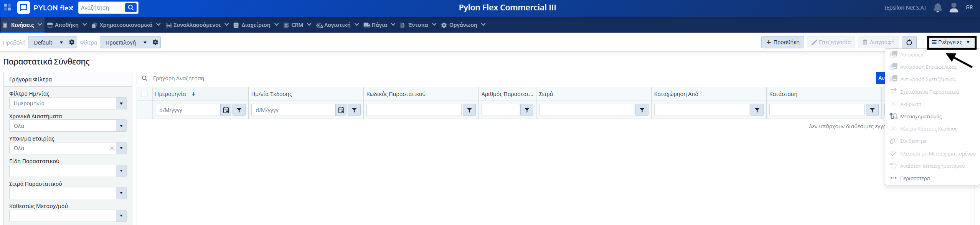Expand the Φίλτρο Ημ/νίας dropdown
The image size is (980, 225).
pyautogui.click(x=121, y=103)
